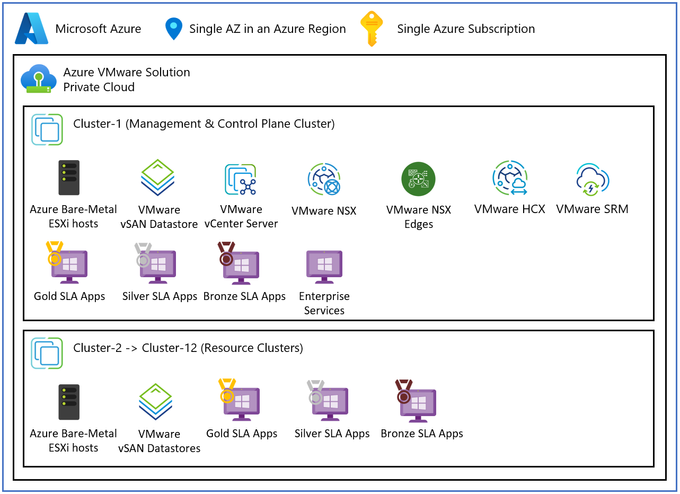Click the 'Enterprise Services' label

click(324, 303)
